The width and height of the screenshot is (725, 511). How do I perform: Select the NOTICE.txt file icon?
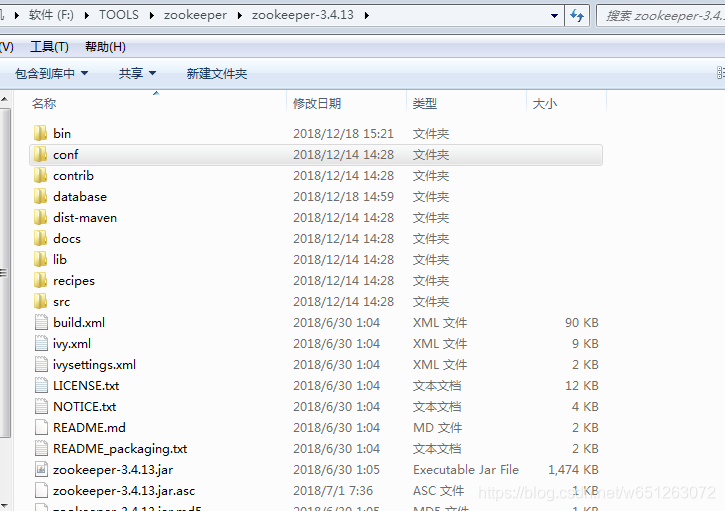click(x=41, y=406)
